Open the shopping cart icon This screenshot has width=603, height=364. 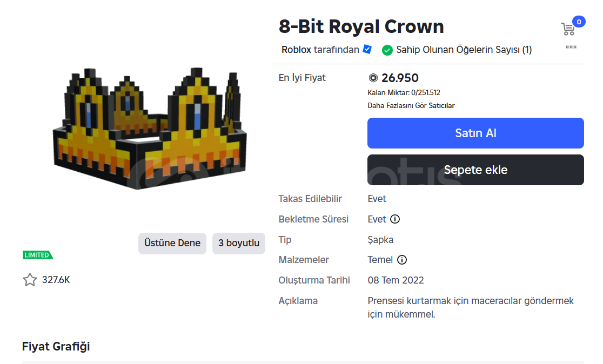click(567, 29)
